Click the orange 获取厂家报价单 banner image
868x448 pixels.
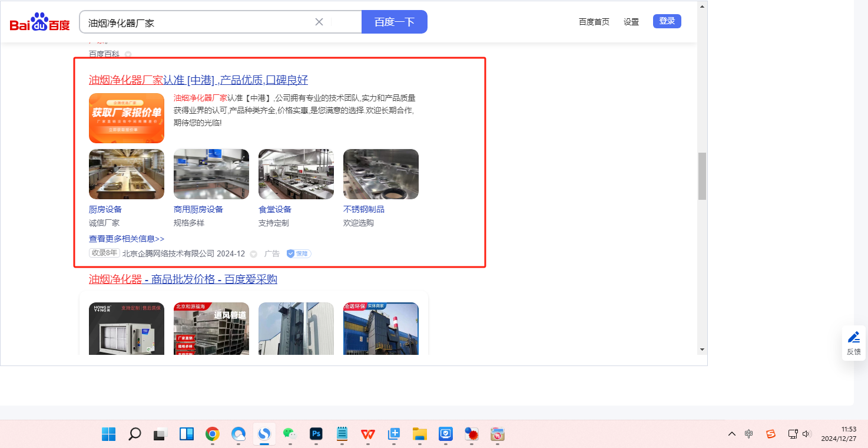(127, 118)
